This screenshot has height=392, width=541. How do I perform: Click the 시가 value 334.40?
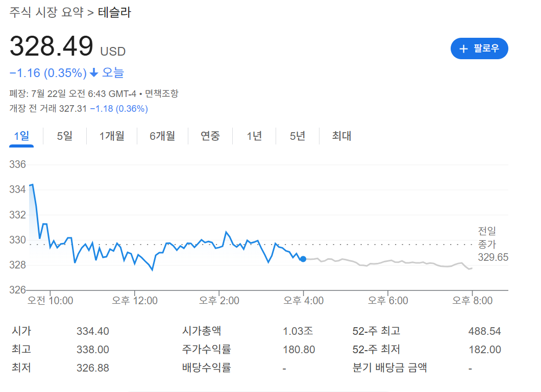pyautogui.click(x=93, y=331)
